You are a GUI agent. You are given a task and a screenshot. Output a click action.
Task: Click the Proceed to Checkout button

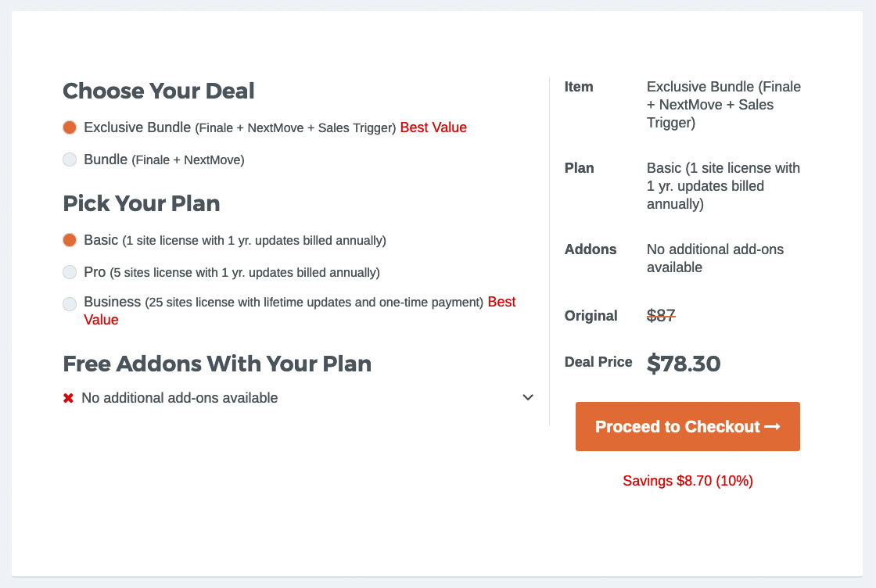[688, 427]
